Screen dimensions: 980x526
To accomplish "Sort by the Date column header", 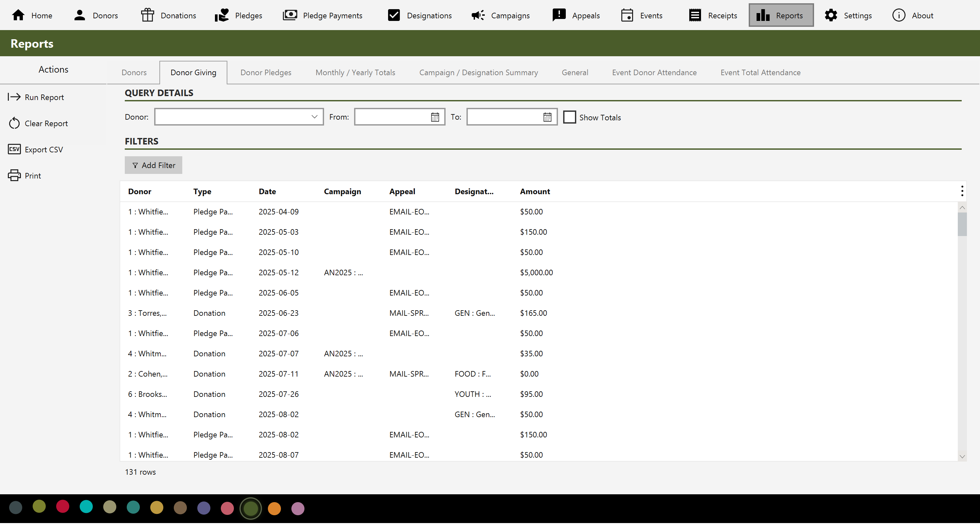I will 268,192.
